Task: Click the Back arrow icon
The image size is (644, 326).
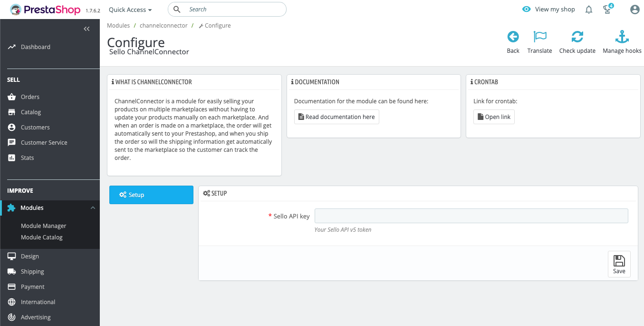Action: coord(513,37)
